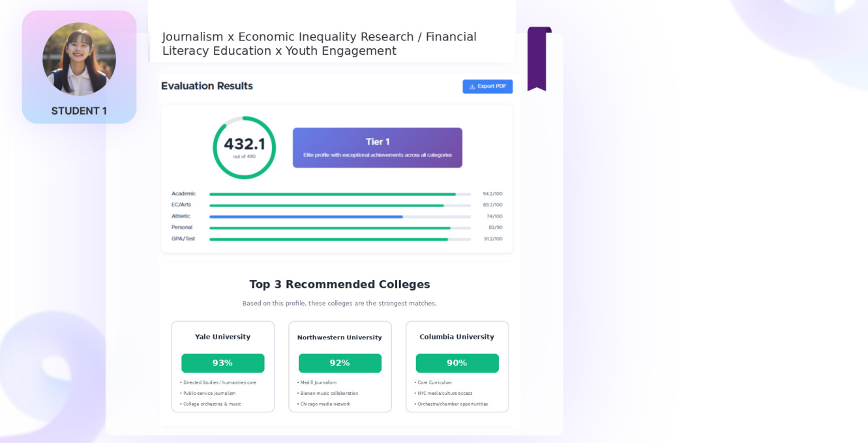Click the Student 1 profile photo

tap(80, 59)
